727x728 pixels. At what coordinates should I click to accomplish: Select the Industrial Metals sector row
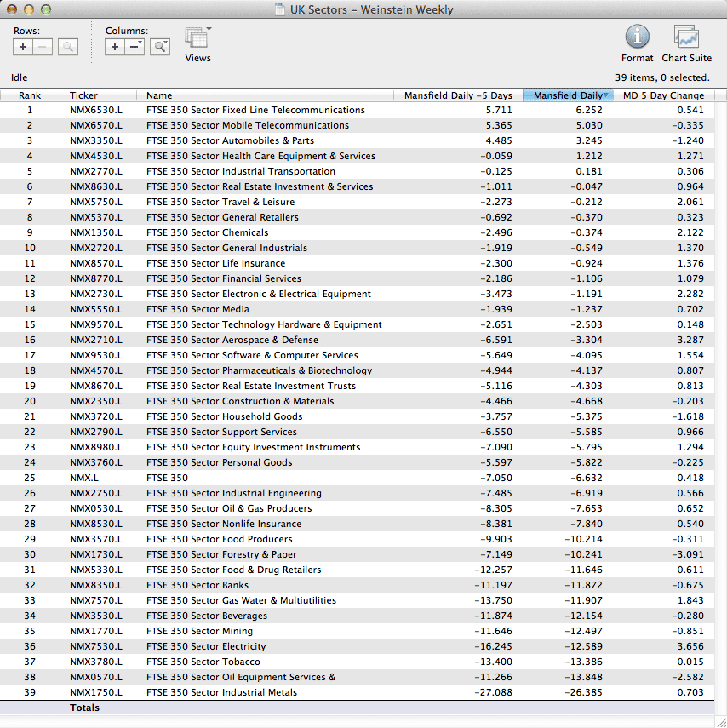tap(255, 692)
